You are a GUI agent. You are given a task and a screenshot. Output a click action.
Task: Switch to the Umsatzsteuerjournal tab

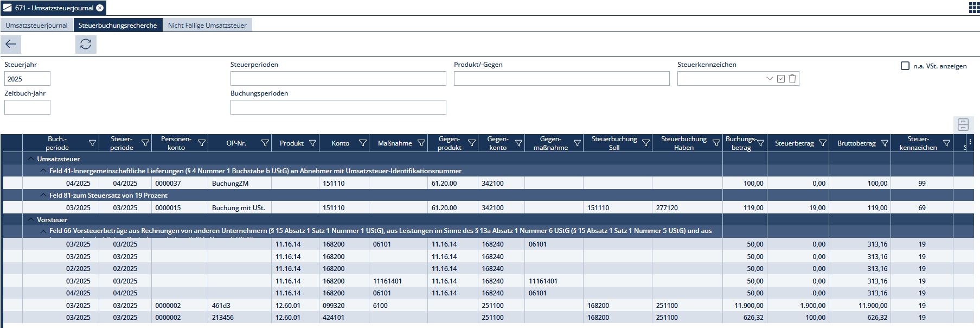click(x=36, y=26)
